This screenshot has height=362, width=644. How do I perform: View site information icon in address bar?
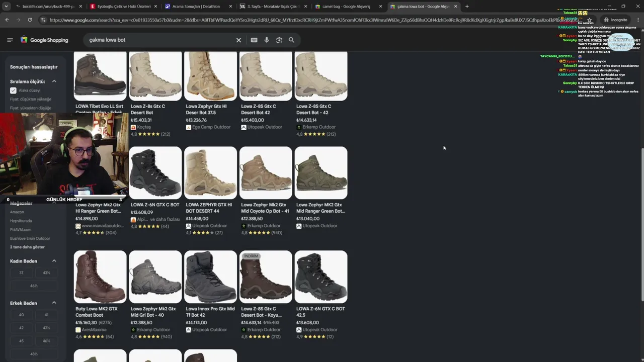click(x=44, y=20)
